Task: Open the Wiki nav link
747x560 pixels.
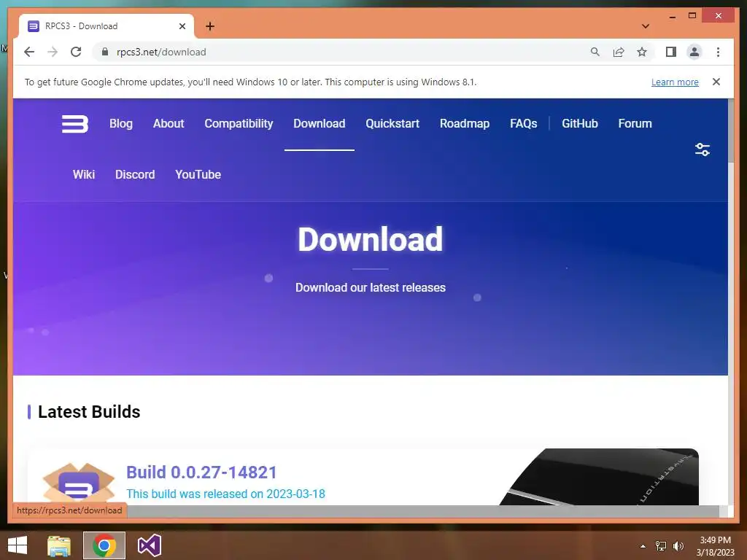Action: pos(84,175)
